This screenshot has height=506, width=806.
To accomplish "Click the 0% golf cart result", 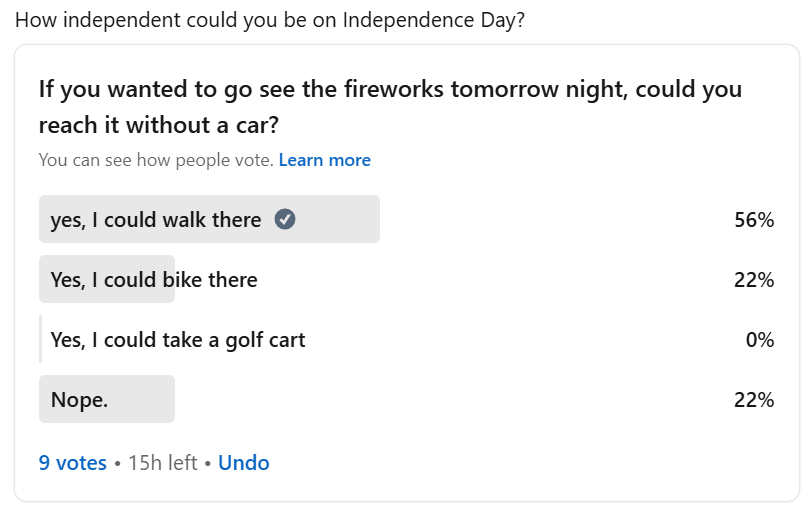I will (x=760, y=340).
